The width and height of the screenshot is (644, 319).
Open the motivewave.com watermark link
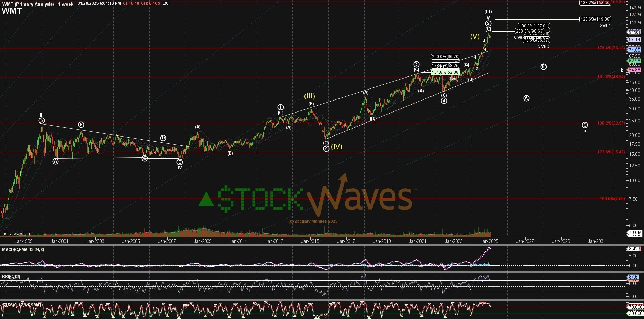[17, 234]
